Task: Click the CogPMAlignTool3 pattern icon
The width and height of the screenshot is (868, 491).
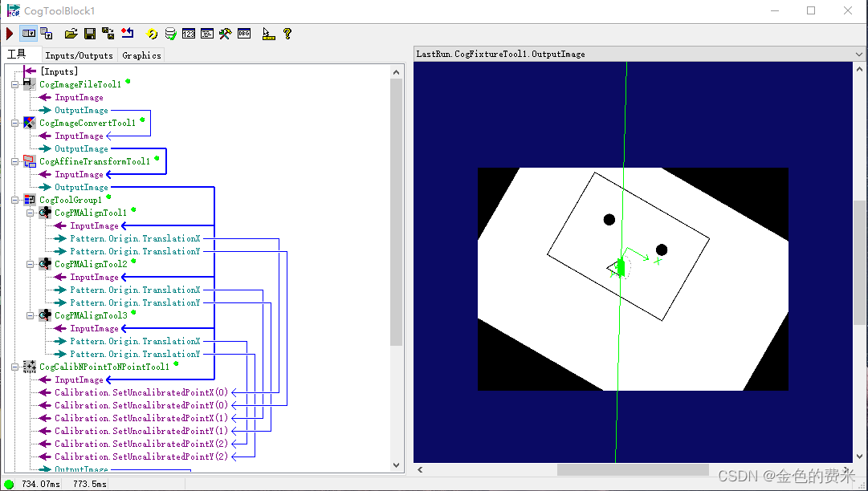Action: click(45, 315)
